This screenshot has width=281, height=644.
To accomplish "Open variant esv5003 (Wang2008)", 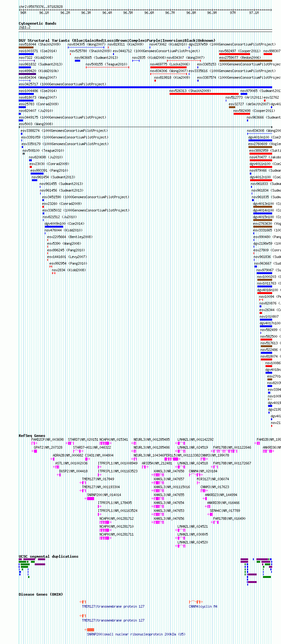I will coord(36,124).
